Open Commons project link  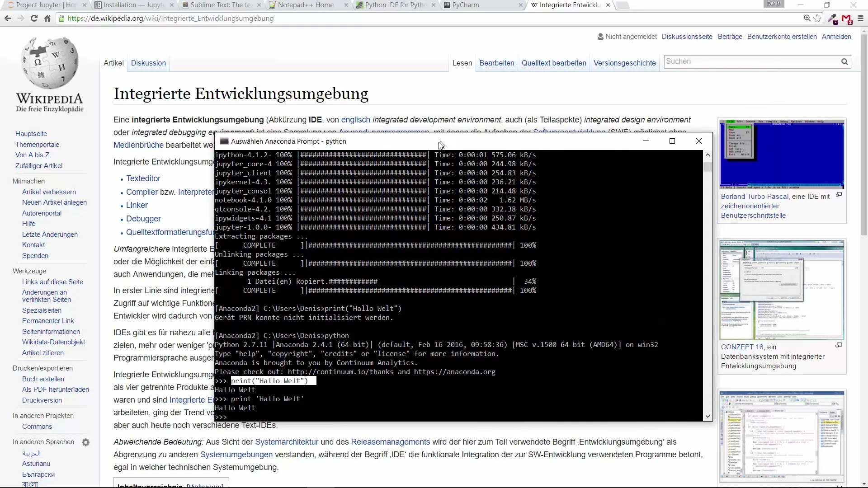37,427
